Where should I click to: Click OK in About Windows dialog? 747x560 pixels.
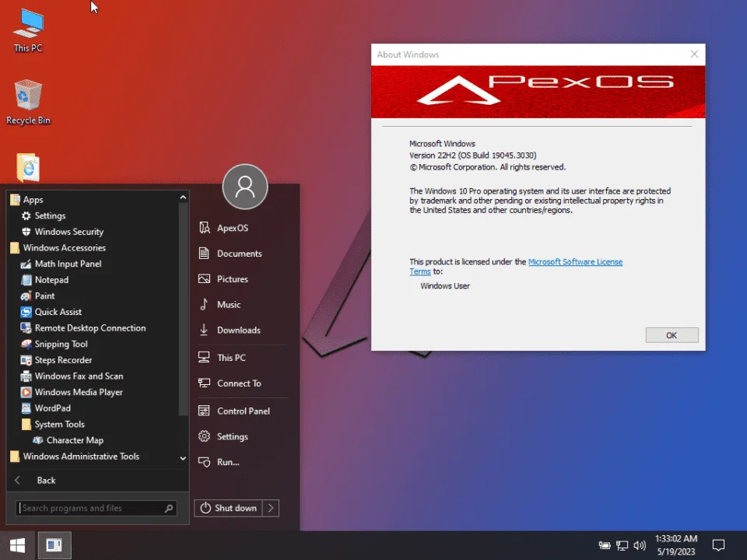click(x=672, y=335)
